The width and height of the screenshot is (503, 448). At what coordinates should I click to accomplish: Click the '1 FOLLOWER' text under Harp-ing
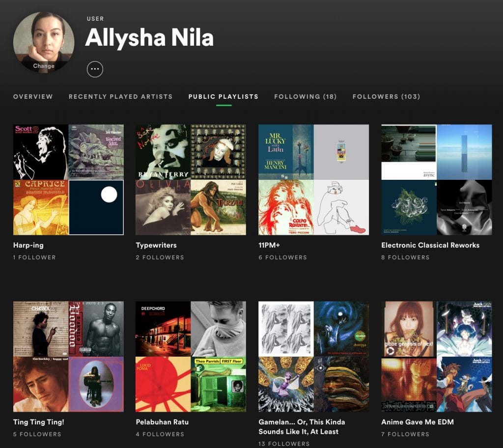(34, 257)
